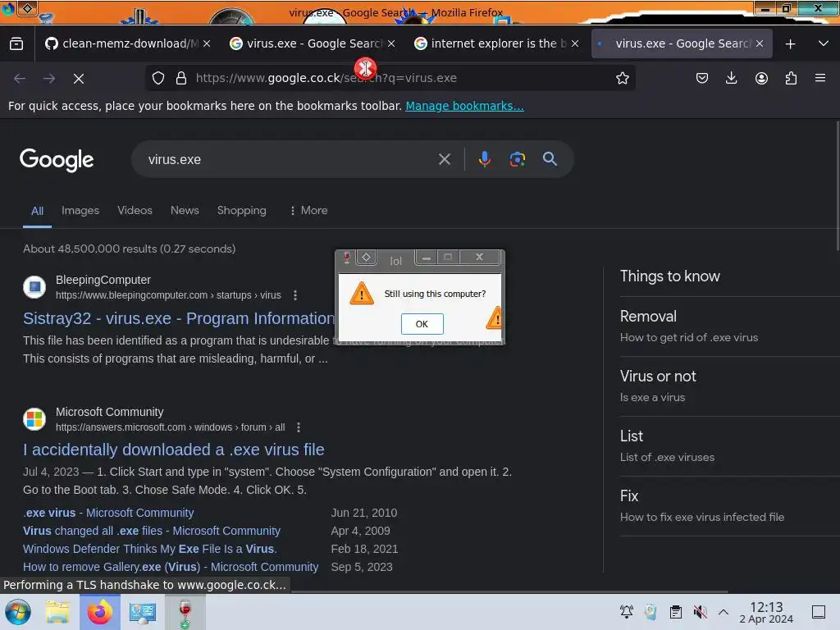Expand the hidden system tray icons
This screenshot has width=840, height=630.
click(x=724, y=611)
